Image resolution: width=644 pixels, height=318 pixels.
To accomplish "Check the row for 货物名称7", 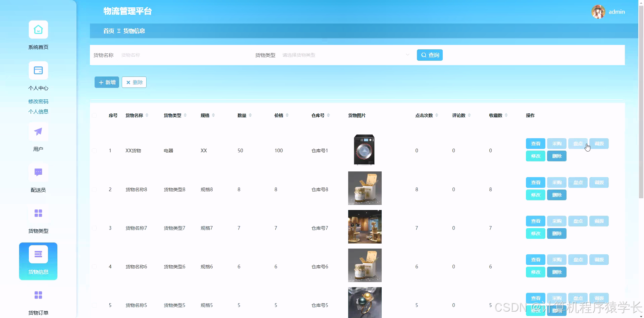I will [x=94, y=228].
